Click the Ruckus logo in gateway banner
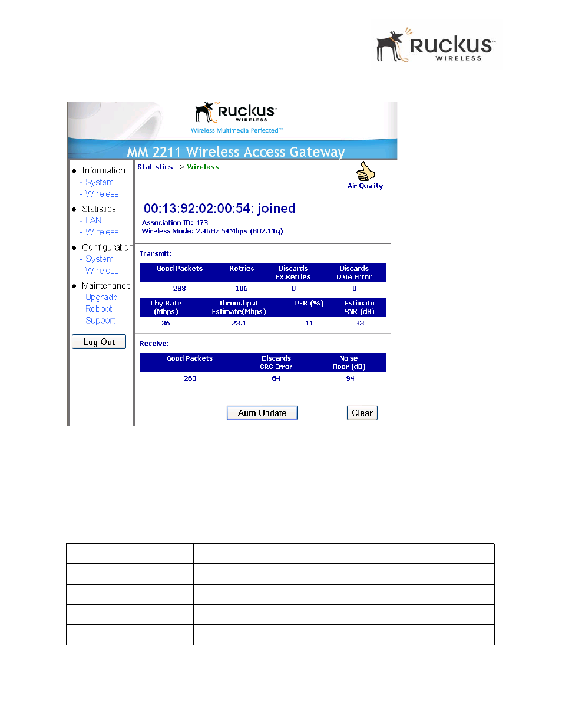 (x=236, y=112)
